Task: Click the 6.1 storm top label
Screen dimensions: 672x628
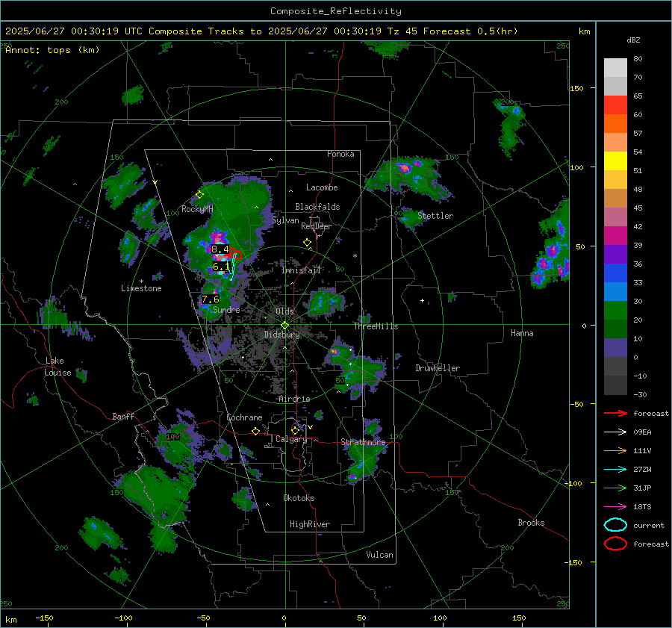Action: (221, 267)
